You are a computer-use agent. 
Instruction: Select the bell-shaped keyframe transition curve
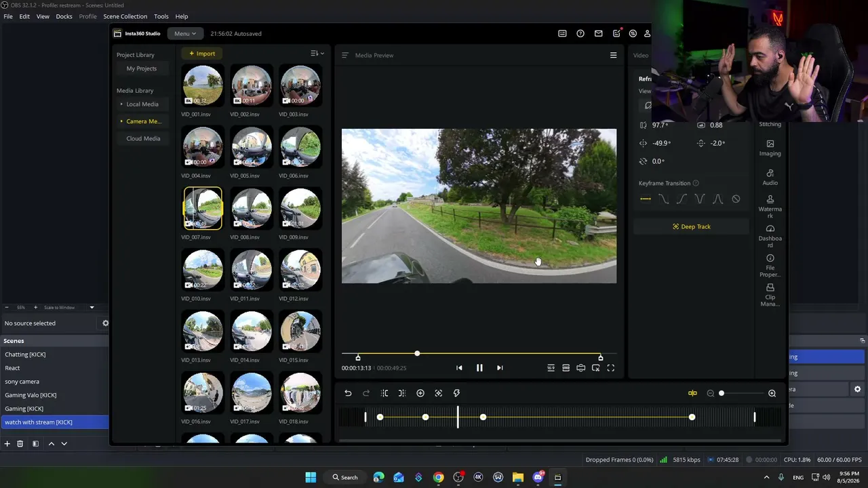(717, 199)
